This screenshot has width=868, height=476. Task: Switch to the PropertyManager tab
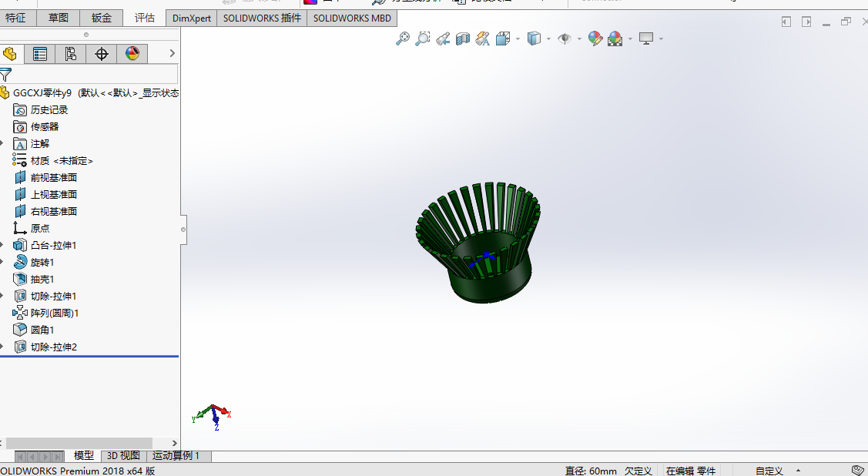coord(40,54)
